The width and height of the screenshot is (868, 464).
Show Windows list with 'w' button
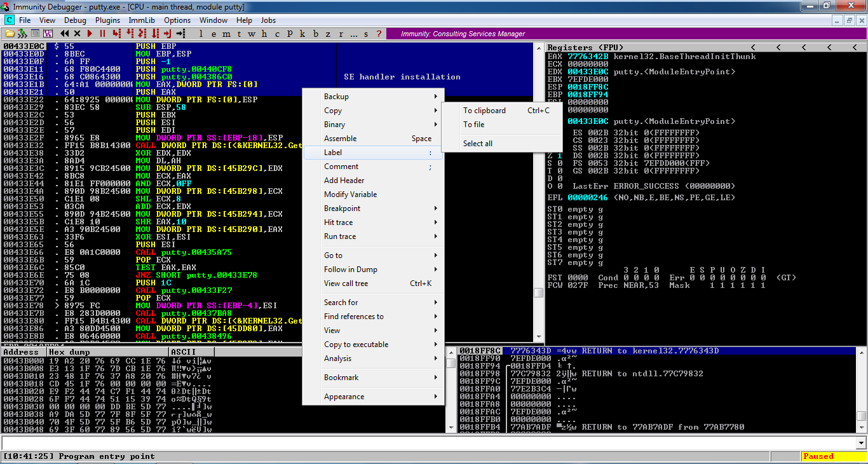(x=252, y=34)
